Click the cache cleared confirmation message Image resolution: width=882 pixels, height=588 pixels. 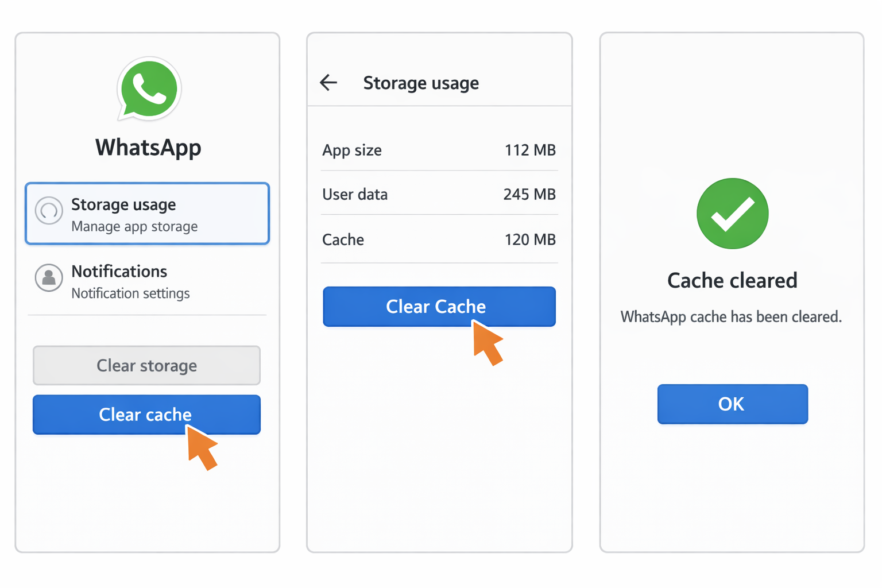click(x=731, y=316)
